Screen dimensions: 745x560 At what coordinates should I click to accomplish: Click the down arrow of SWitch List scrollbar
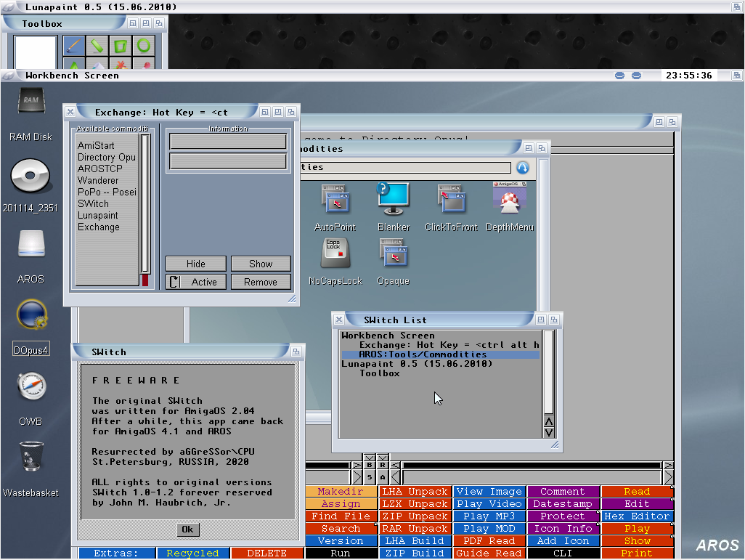point(549,432)
